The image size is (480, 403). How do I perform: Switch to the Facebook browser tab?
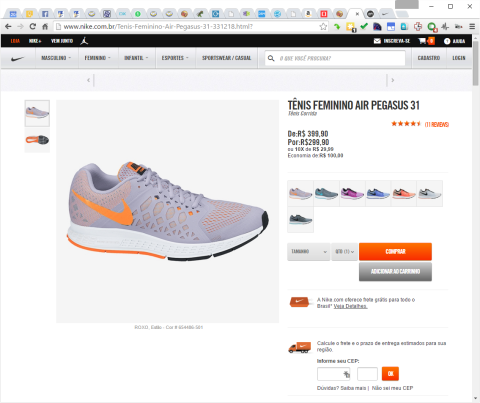tap(45, 14)
